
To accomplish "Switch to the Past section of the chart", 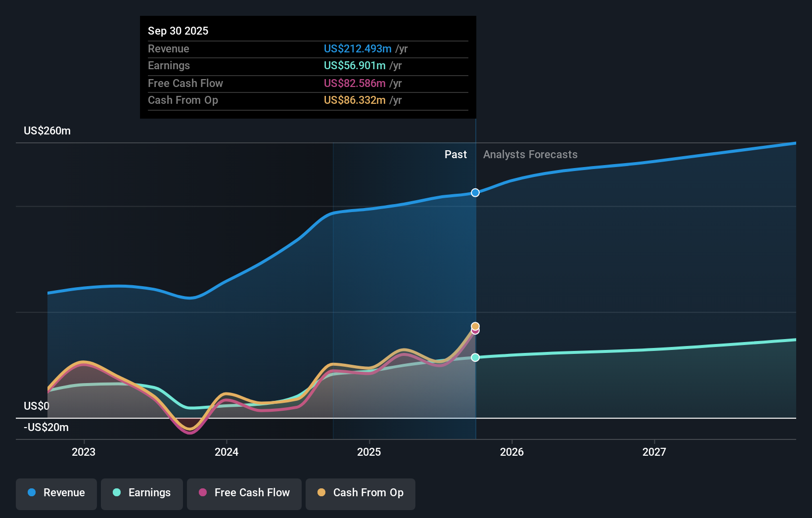I will (455, 154).
